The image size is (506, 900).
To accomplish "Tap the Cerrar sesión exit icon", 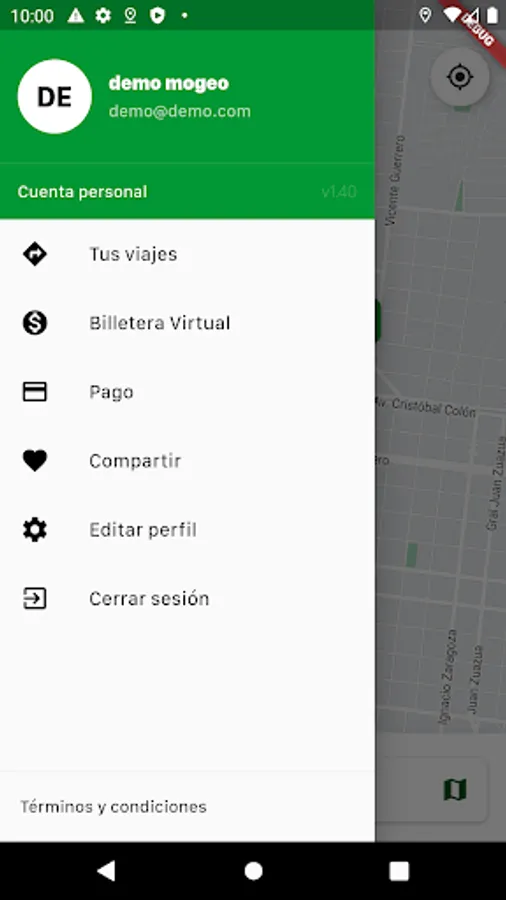I will (35, 598).
